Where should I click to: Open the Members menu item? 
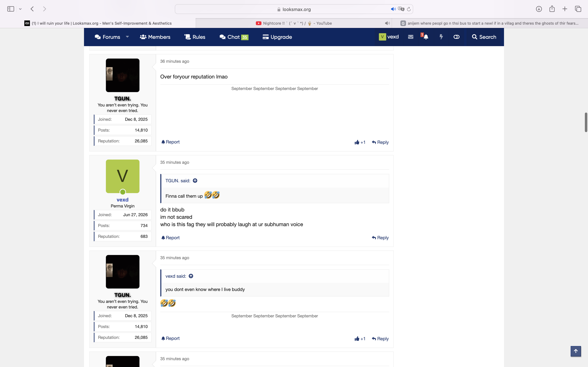[x=155, y=37]
